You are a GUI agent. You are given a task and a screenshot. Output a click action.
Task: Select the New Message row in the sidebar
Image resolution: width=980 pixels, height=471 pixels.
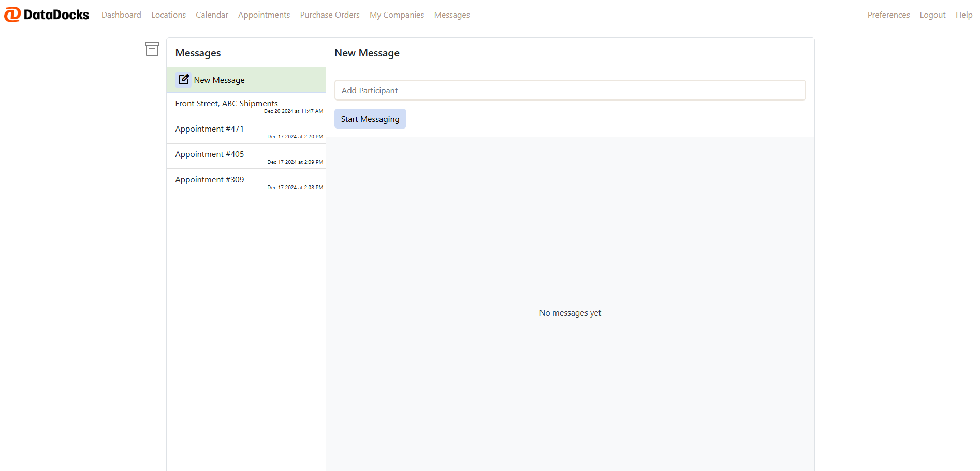coord(246,80)
